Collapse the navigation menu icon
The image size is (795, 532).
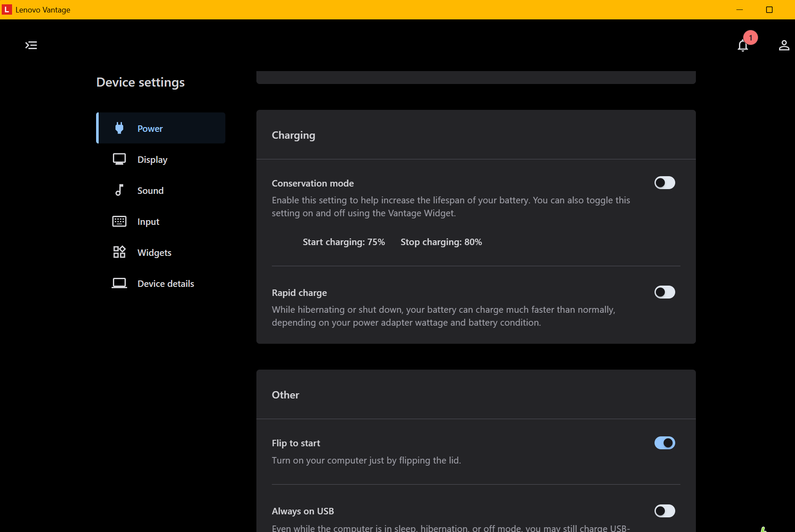click(x=31, y=45)
